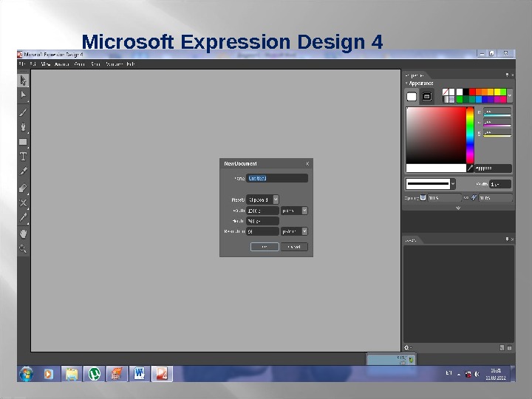
Task: Click the fill opacity bucket icon
Action: 423,197
